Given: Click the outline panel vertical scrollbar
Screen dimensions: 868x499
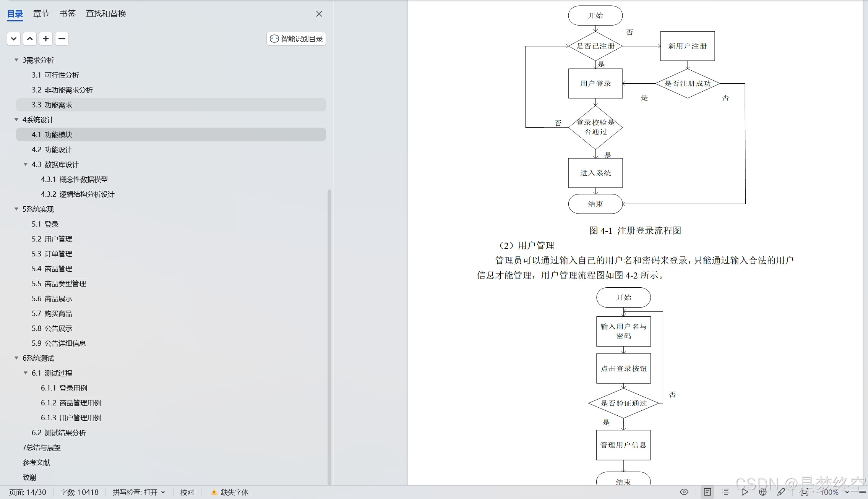Looking at the screenshot, I should click(329, 336).
